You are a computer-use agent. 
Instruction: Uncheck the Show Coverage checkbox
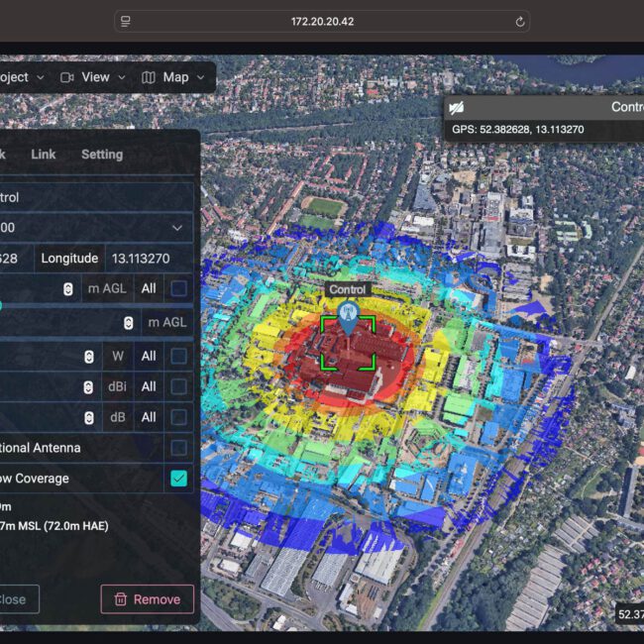point(178,479)
